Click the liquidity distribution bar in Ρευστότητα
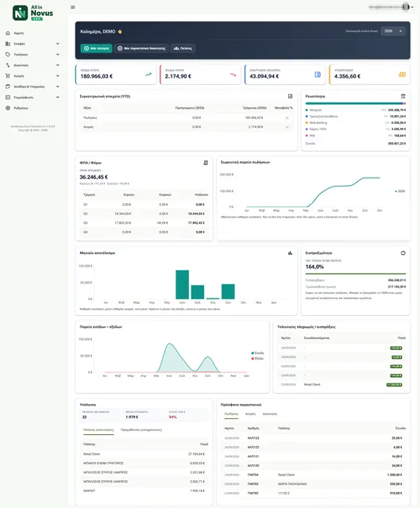Viewport: 420px width, 508px height. point(356,104)
